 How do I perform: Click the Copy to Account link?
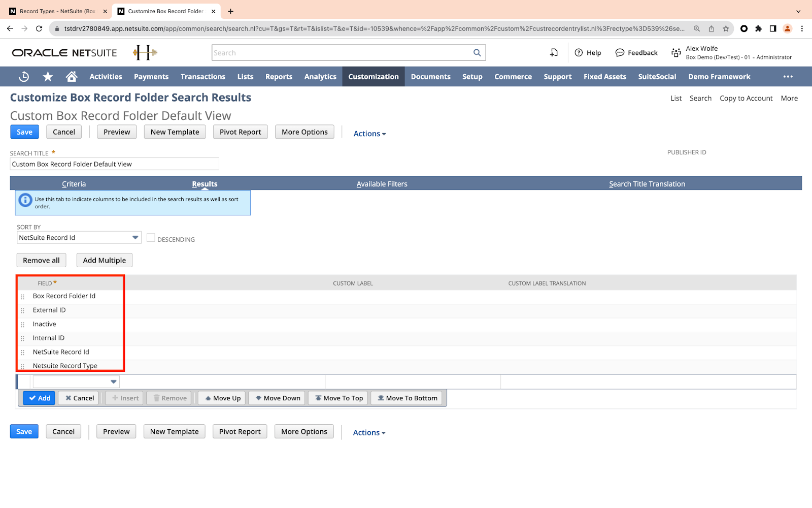[x=746, y=98]
